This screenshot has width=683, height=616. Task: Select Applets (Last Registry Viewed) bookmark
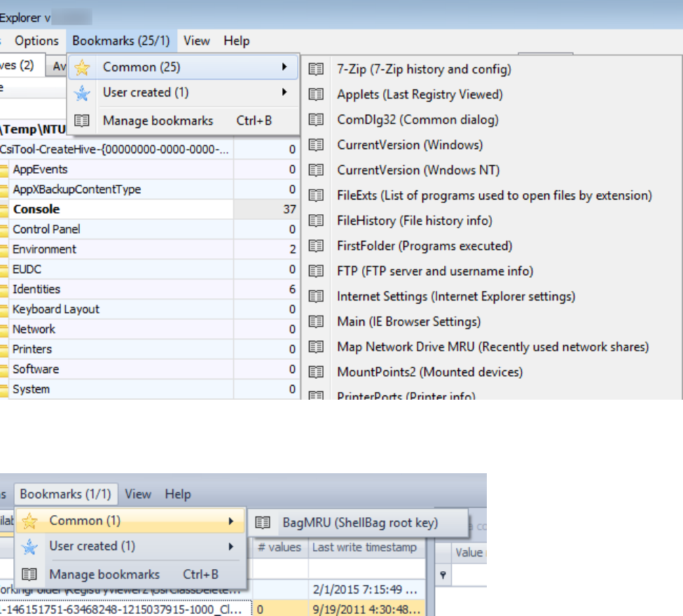click(420, 94)
